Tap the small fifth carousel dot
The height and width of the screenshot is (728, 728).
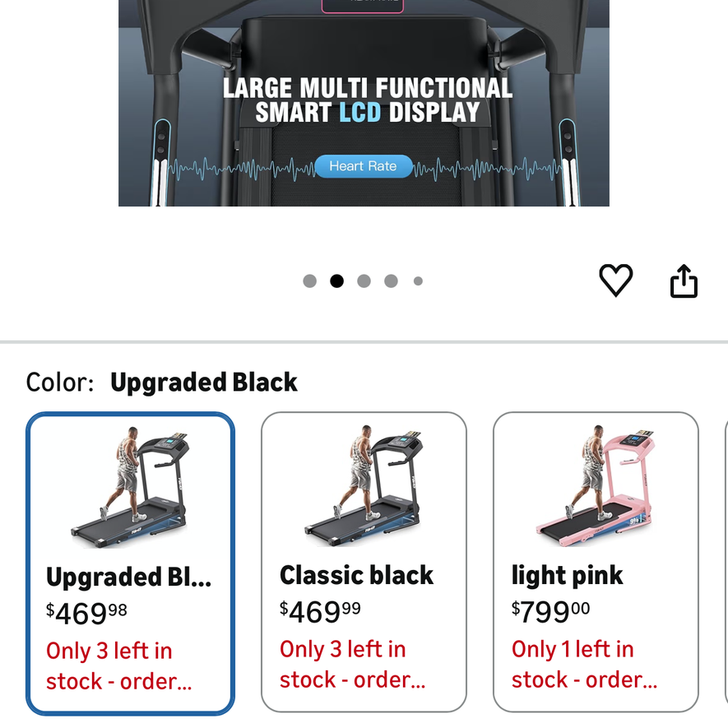(x=418, y=281)
